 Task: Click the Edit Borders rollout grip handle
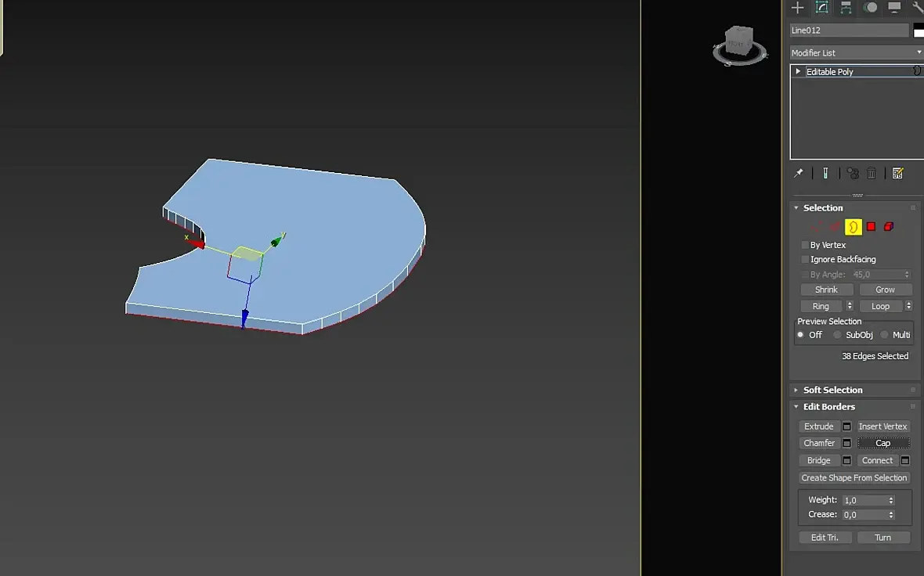(x=913, y=406)
